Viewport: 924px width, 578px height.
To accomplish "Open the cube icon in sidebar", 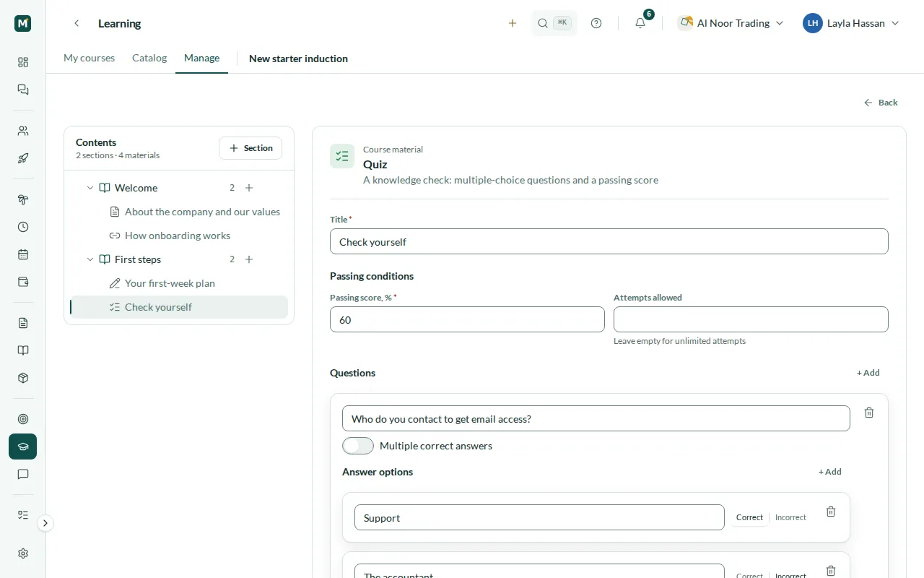I will (23, 378).
